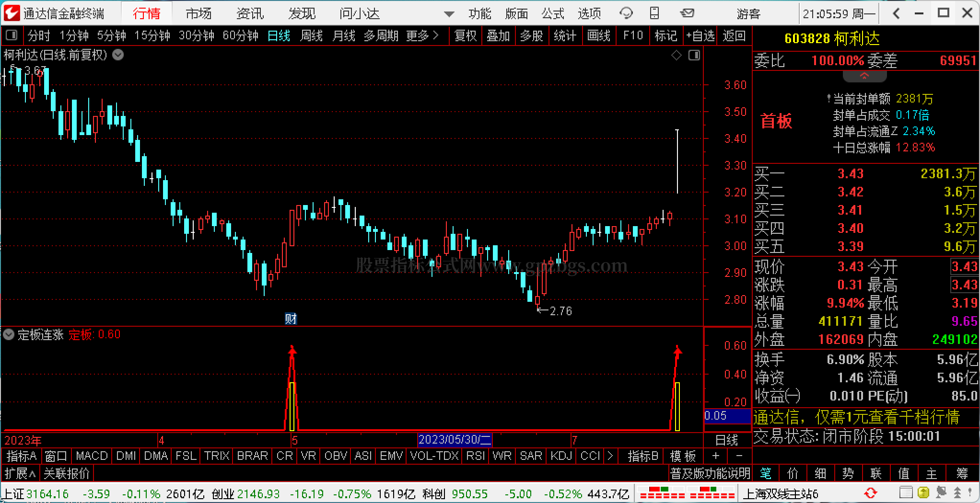Click the tree-shaped status bar icon
The image size is (980, 503).
click(x=957, y=493)
